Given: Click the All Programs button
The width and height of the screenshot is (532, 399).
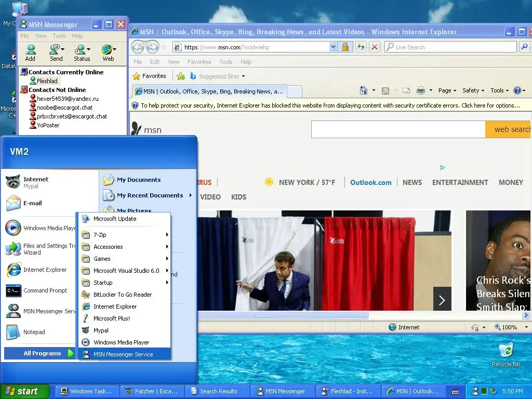Looking at the screenshot, I should (x=39, y=353).
